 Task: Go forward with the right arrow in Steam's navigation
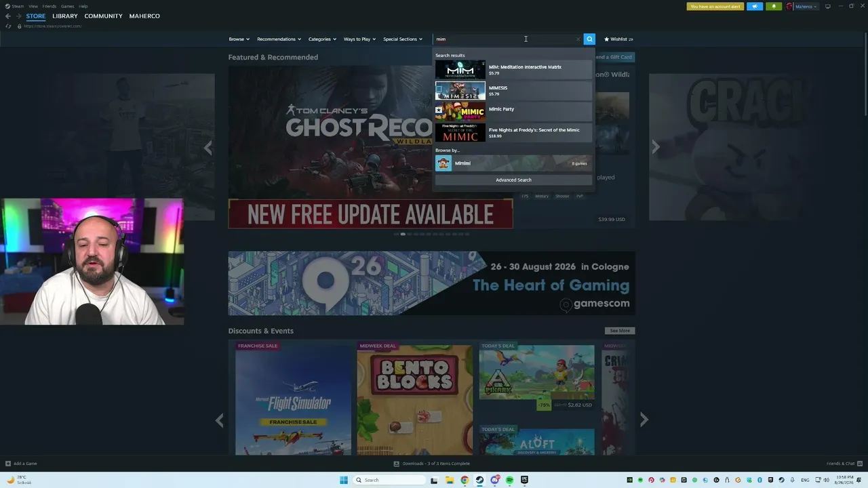click(18, 16)
